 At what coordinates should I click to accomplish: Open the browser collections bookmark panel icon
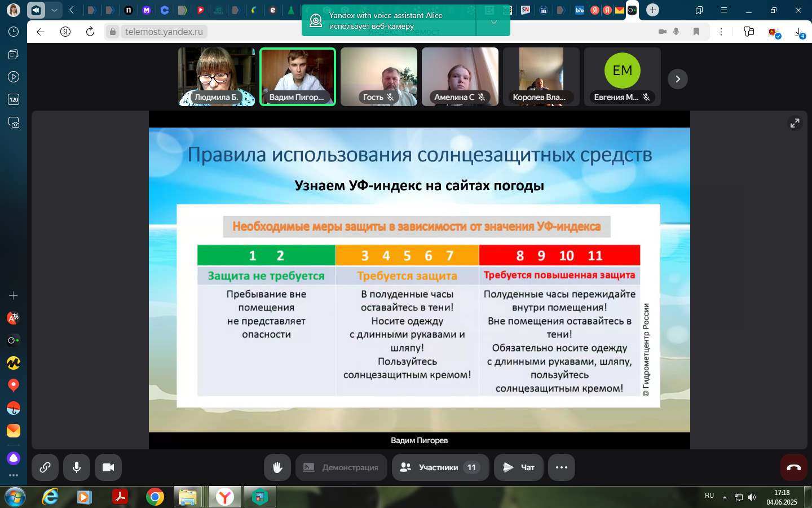(x=699, y=10)
